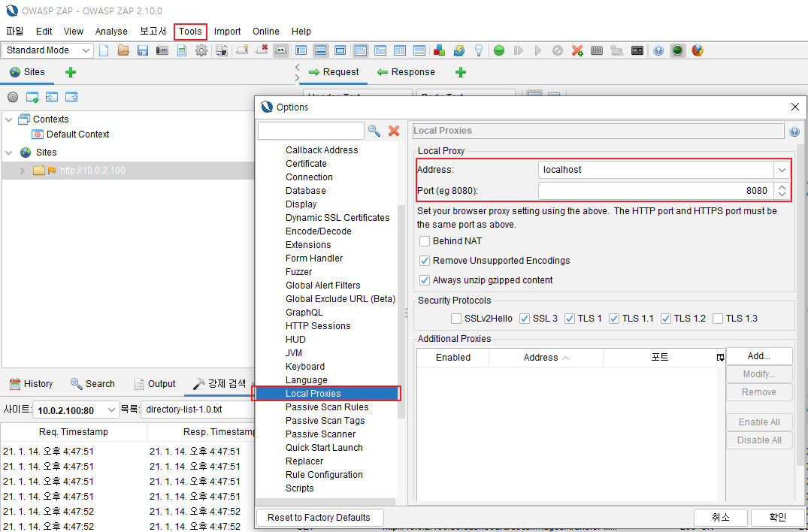Click the Show all tab names icon with bulb
This screenshot has width=808, height=532.
tap(242, 50)
